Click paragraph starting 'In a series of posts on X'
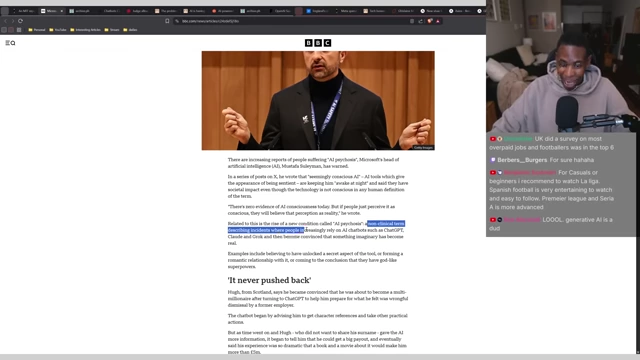 [x=318, y=186]
